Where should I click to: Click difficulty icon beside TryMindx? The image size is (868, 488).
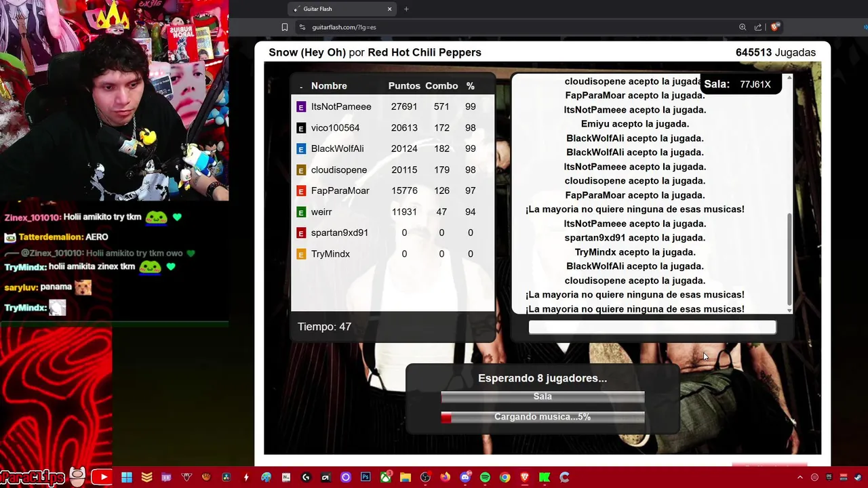pos(301,254)
